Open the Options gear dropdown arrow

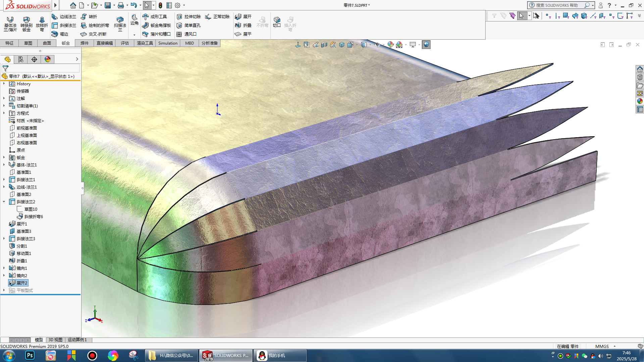point(184,5)
